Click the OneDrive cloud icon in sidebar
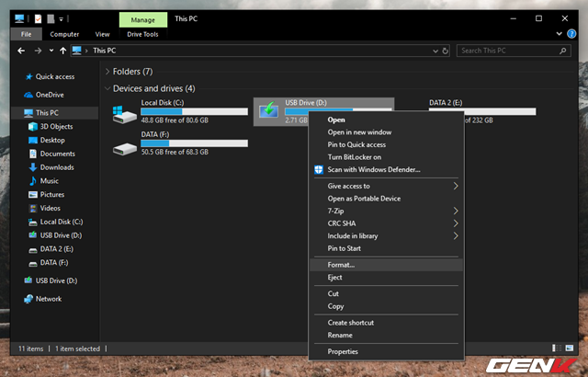 (x=28, y=95)
